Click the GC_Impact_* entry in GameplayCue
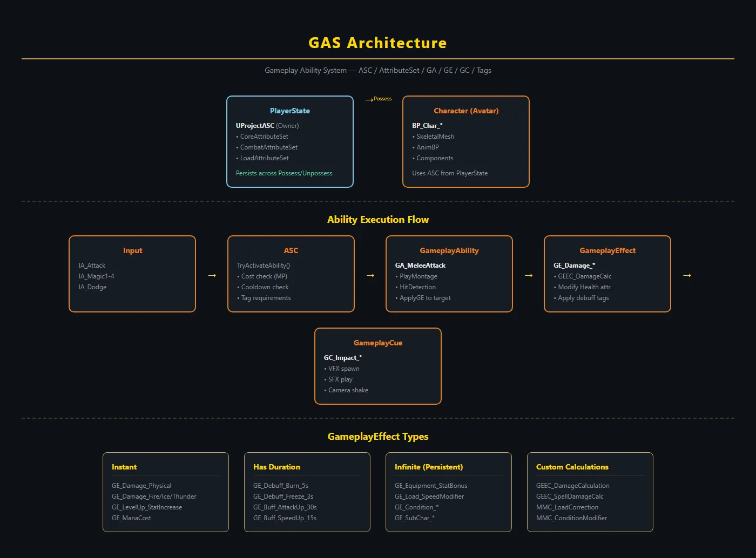Viewport: 756px width, 558px height. pos(343,358)
